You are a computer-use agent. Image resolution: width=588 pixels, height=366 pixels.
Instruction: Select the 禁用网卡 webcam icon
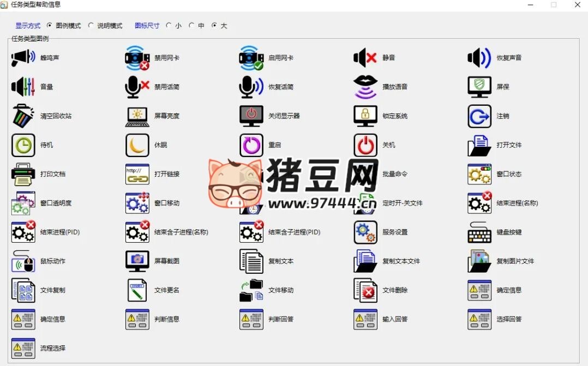pyautogui.click(x=137, y=58)
